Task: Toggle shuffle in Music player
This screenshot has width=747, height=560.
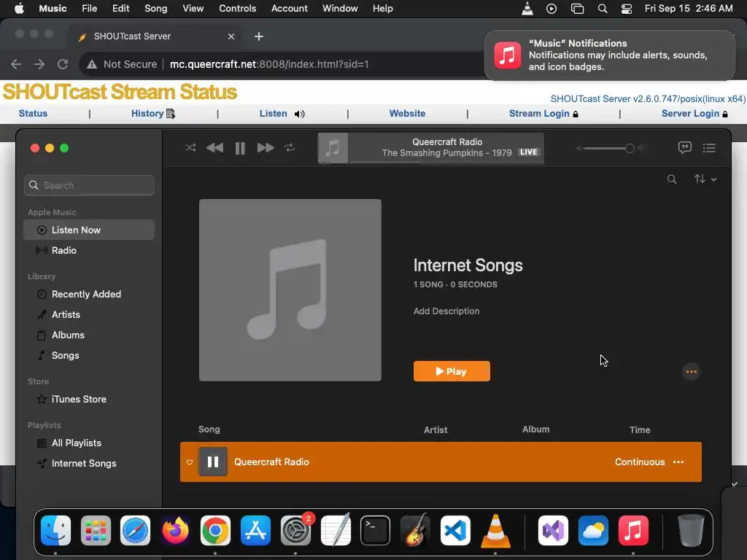Action: coord(190,147)
